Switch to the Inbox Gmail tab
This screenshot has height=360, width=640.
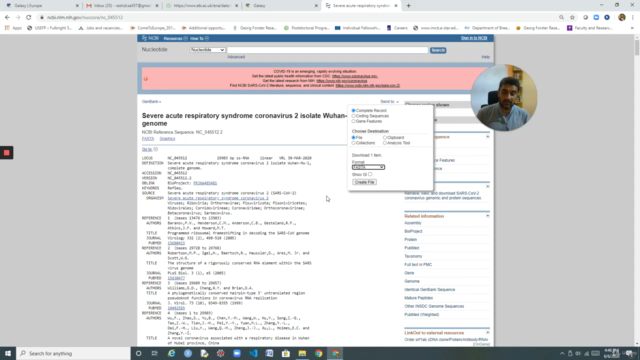tap(122, 6)
